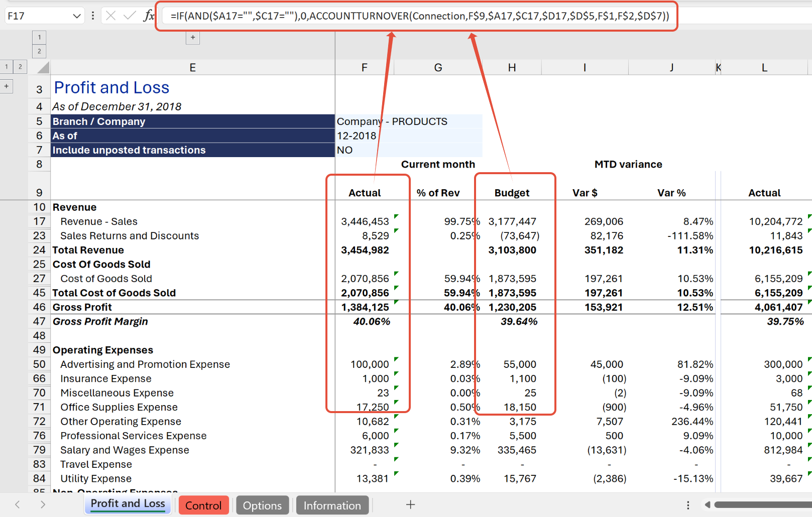Screen dimensions: 812x517
Task: Click the Select All corner triangle
Action: click(x=43, y=67)
